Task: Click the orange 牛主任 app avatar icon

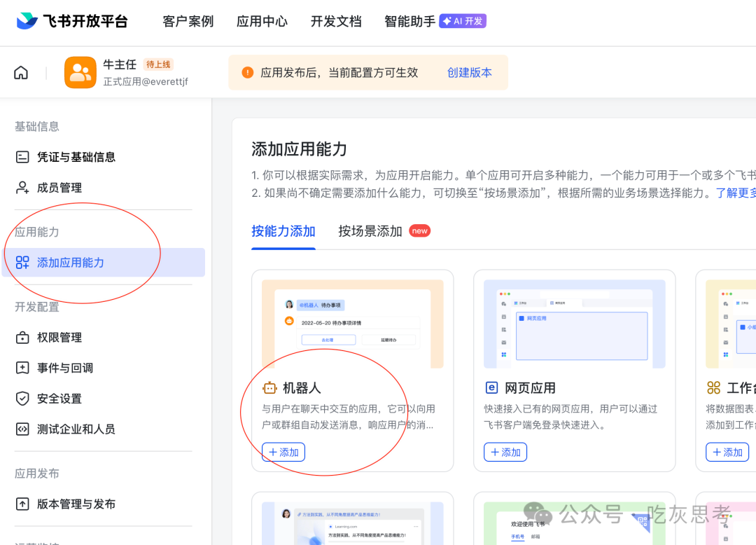Action: click(x=80, y=72)
